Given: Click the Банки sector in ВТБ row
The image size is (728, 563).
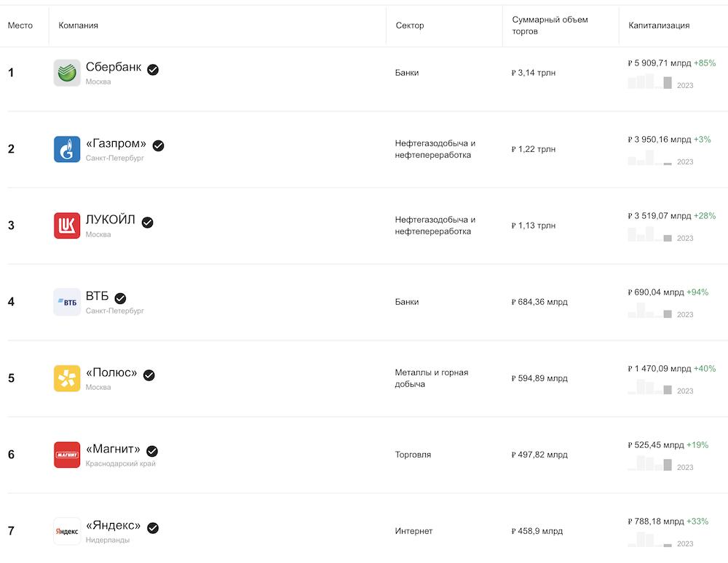Looking at the screenshot, I should [407, 302].
